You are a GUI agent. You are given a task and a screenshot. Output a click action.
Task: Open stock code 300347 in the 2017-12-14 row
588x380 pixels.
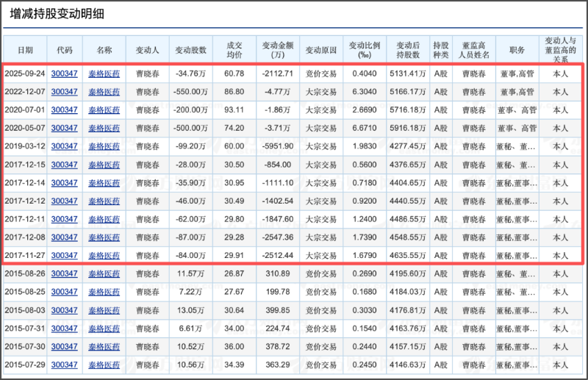point(65,183)
